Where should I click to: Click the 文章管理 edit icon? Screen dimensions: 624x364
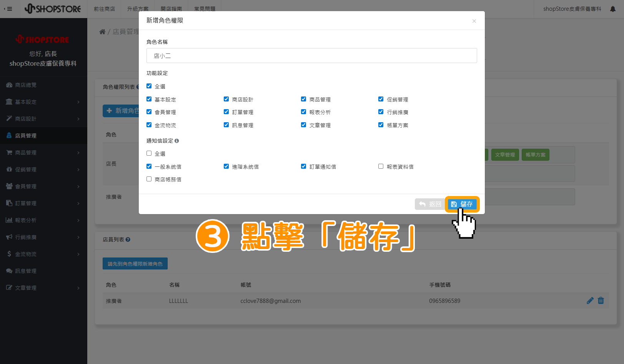tap(9, 288)
